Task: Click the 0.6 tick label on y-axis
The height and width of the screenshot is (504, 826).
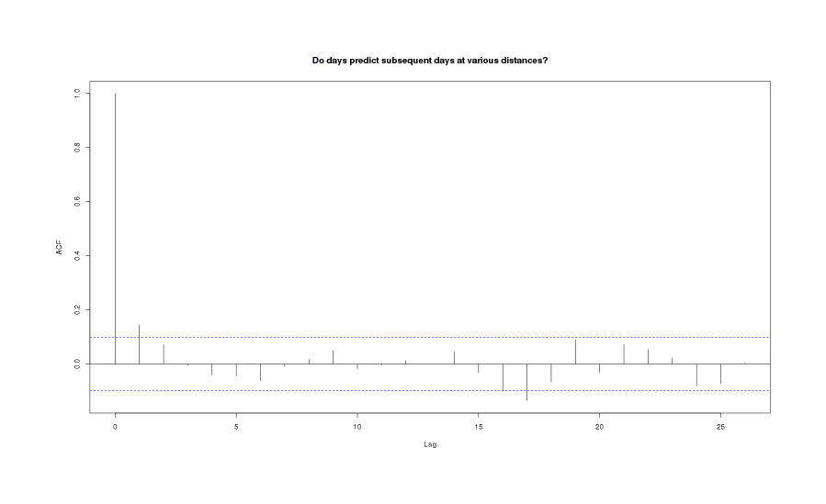Action: (76, 201)
